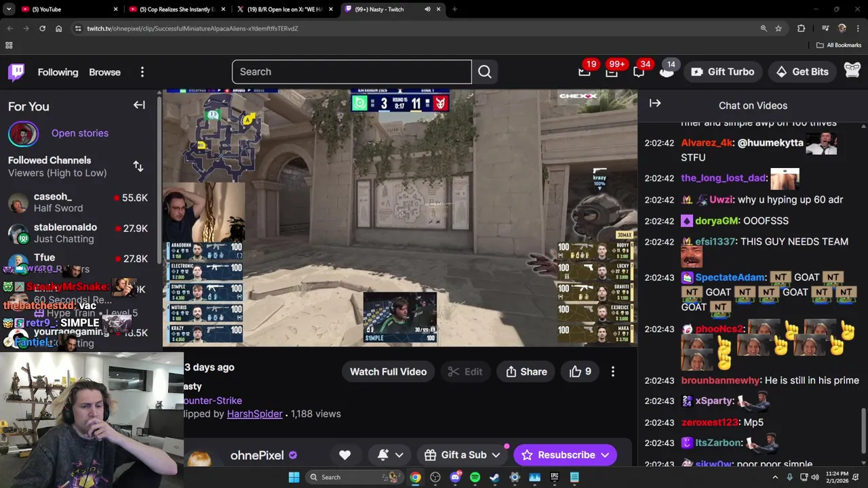
Task: Open the Browse page
Action: click(x=104, y=72)
